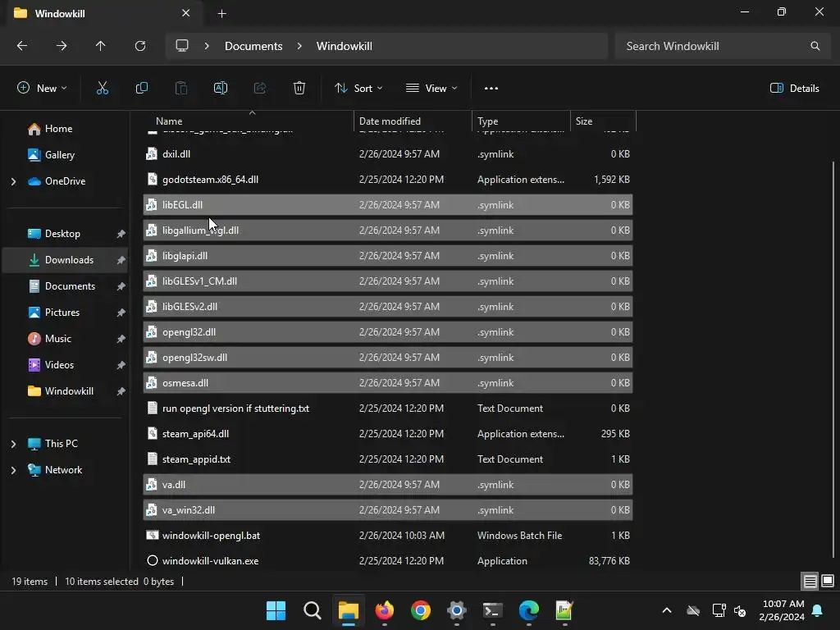
Task: Open the View dropdown
Action: tap(431, 89)
